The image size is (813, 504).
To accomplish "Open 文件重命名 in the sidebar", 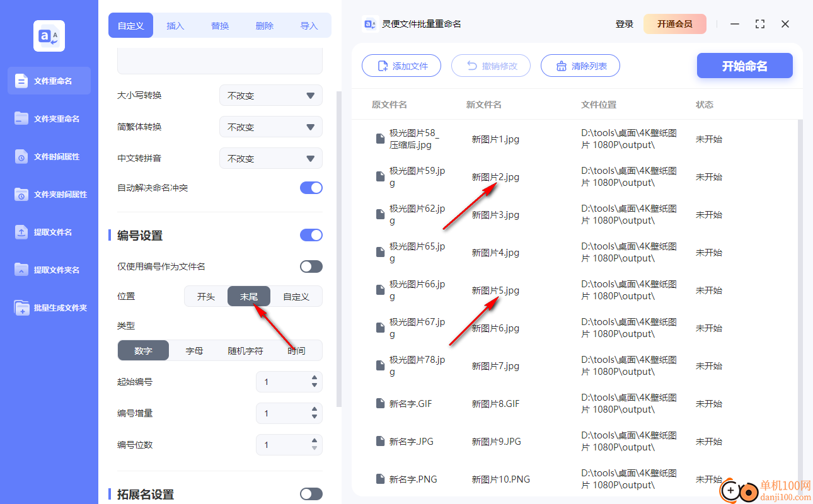I will [x=49, y=81].
